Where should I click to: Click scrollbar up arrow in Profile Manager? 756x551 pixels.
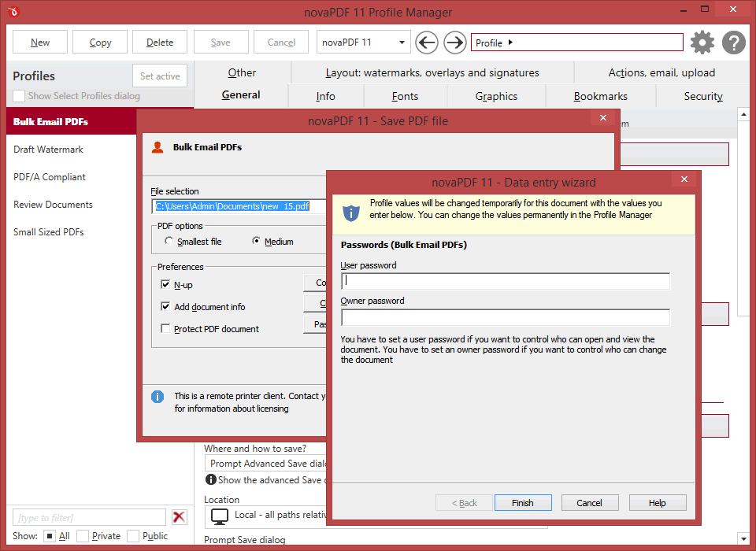(743, 114)
